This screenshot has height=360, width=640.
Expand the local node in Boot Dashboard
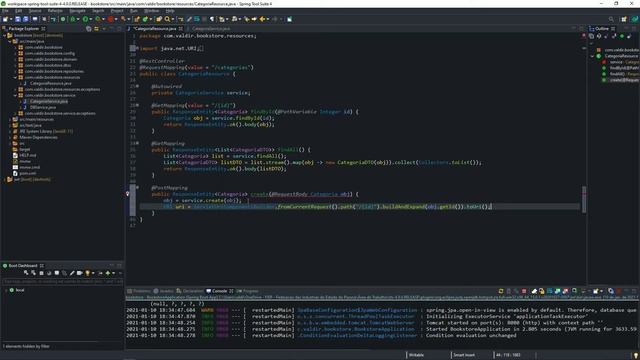click(x=6, y=290)
